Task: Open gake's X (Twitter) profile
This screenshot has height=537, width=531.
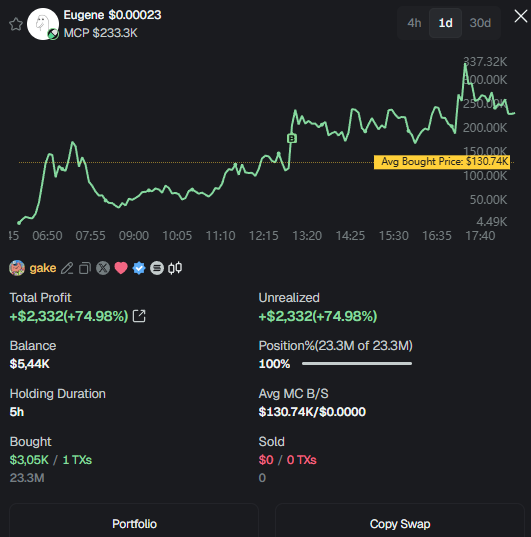Action: [103, 268]
